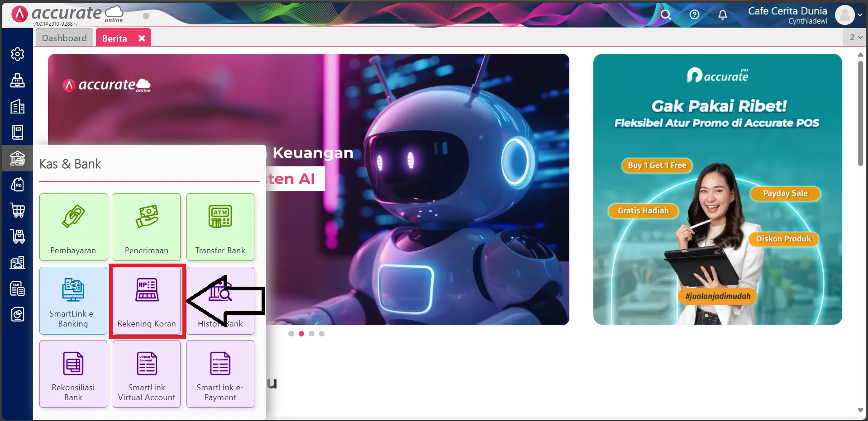
Task: Click the Accurate POS promo banner
Action: [717, 189]
